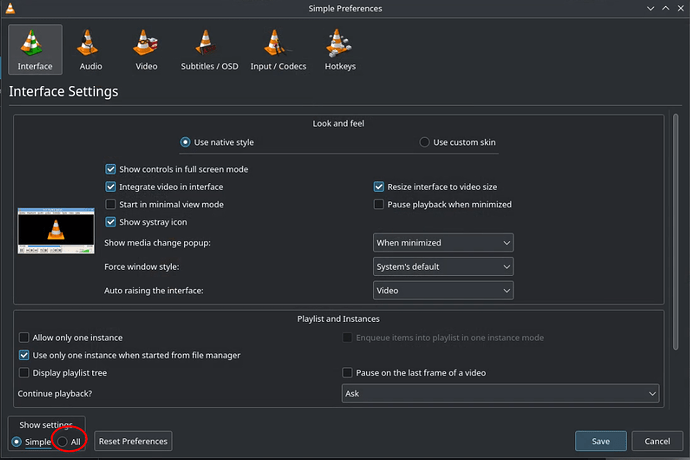Viewport: 690px width, 460px height.
Task: Open the Subtitles / OSD preferences icon
Action: tap(209, 50)
